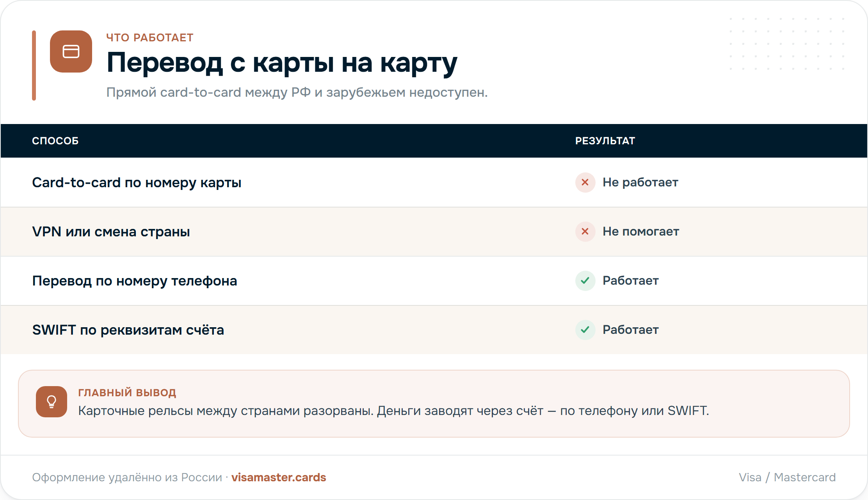Click the subtitle about card-to-card недоступен
Screen dimensions: 868x500
coord(297,92)
